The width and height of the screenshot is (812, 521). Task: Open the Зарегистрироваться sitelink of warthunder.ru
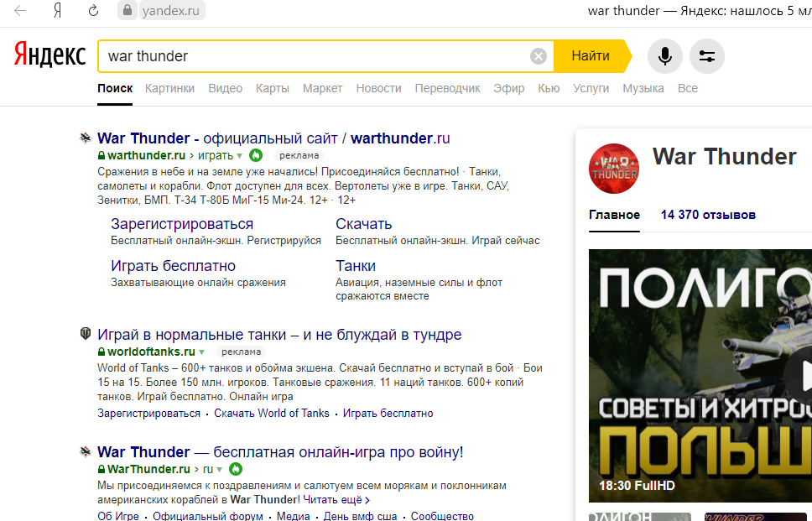tap(182, 224)
